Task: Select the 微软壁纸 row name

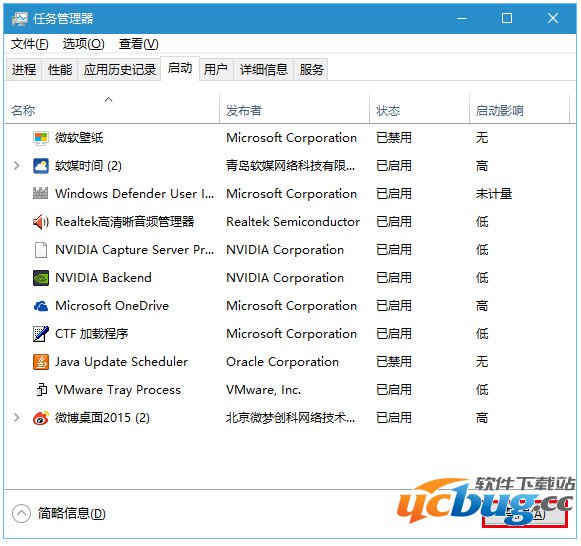Action: point(79,138)
